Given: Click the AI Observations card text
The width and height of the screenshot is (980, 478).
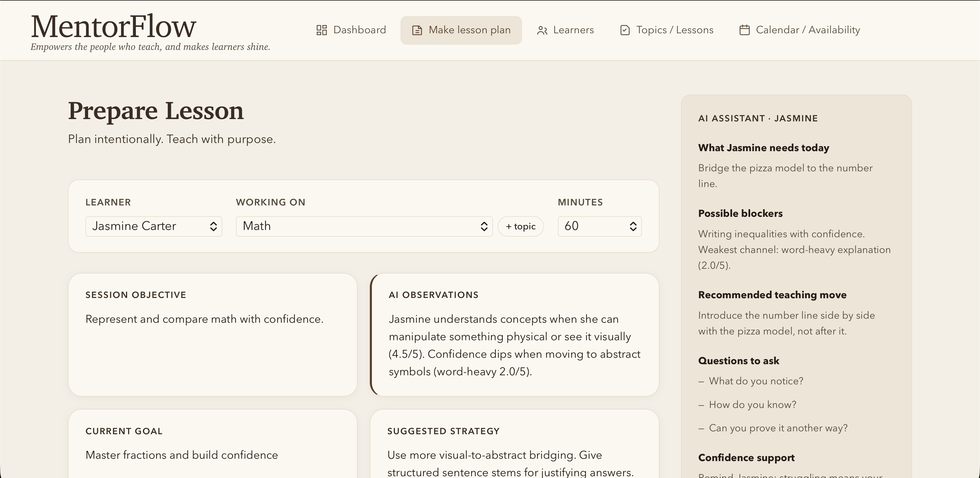Looking at the screenshot, I should 514,345.
